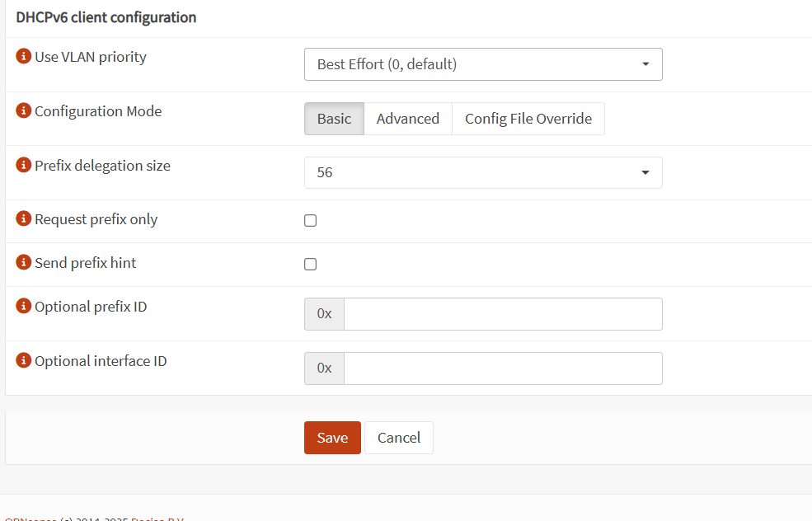Click info icon beside Optional prefix ID
This screenshot has width=812, height=521.
pyautogui.click(x=24, y=307)
